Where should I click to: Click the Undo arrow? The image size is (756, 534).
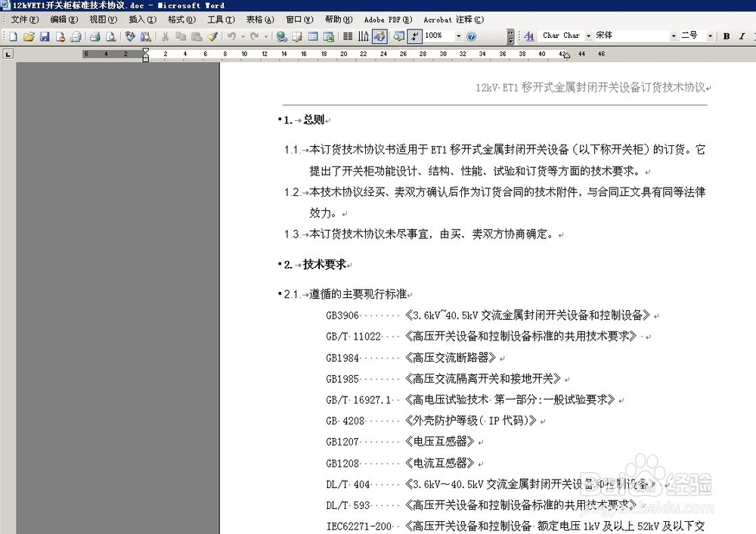point(232,36)
